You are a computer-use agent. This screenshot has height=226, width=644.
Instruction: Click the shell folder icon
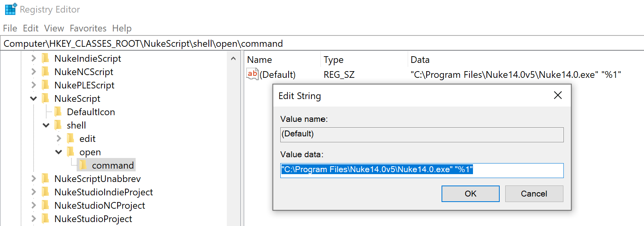(x=58, y=125)
